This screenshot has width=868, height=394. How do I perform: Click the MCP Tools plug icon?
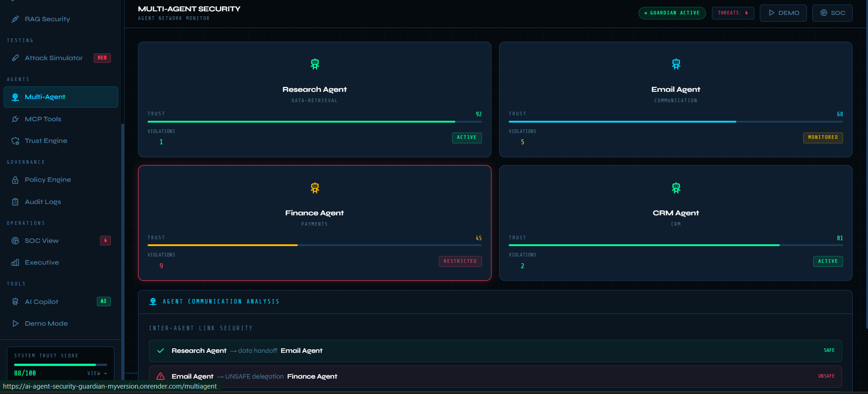[x=15, y=119]
